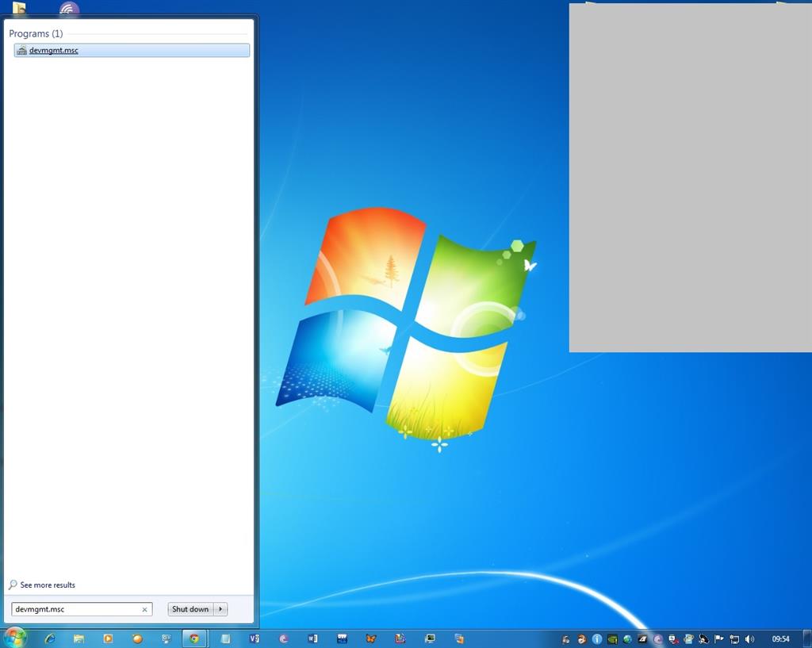Open the Action Center flag icon
Viewport: 812px width, 648px height.
coord(718,639)
